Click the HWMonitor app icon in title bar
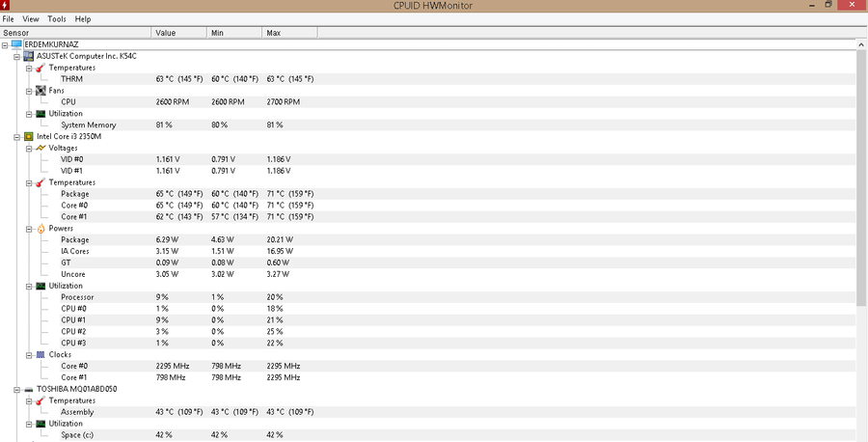868x442 pixels. tap(6, 6)
